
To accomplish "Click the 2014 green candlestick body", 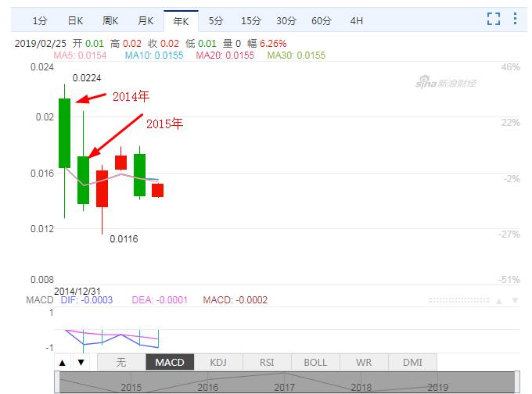I will click(64, 133).
